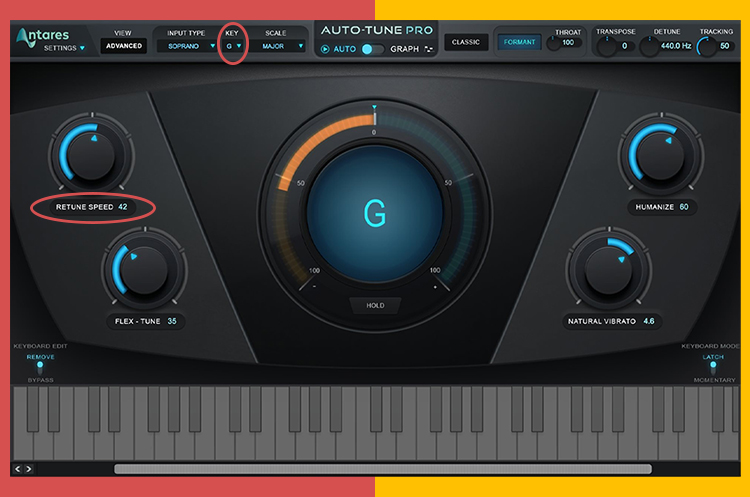Click the Tracking knob
Viewport: 750px width, 497px height.
pyautogui.click(x=706, y=46)
